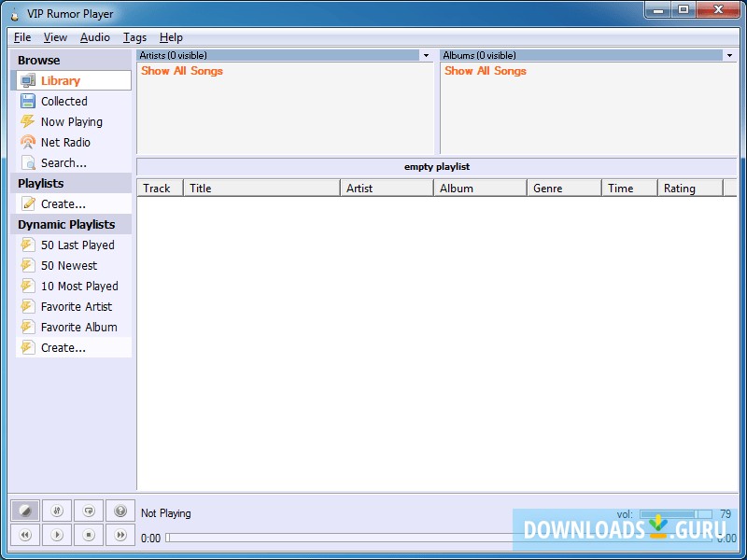Viewport: 747px width, 560px height.
Task: Click the volume value 79
Action: click(x=726, y=514)
